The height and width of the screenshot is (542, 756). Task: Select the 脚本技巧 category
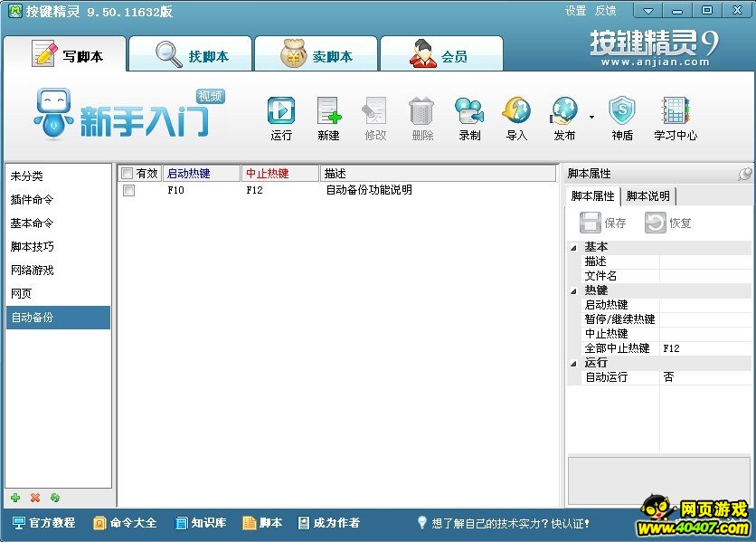coord(58,247)
